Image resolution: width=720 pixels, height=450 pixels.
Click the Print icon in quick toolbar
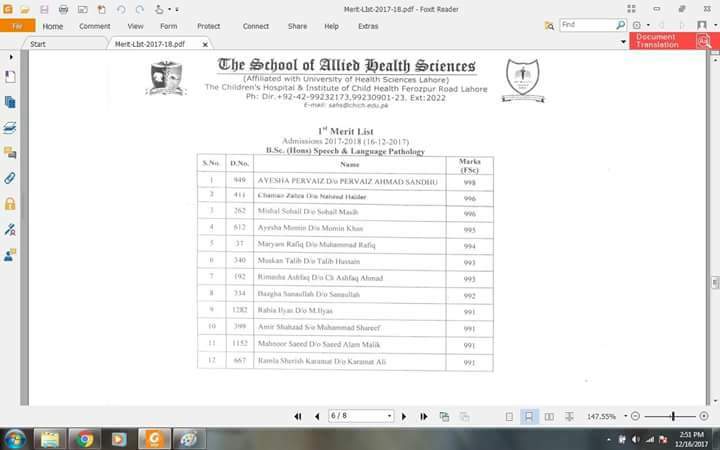point(63,9)
